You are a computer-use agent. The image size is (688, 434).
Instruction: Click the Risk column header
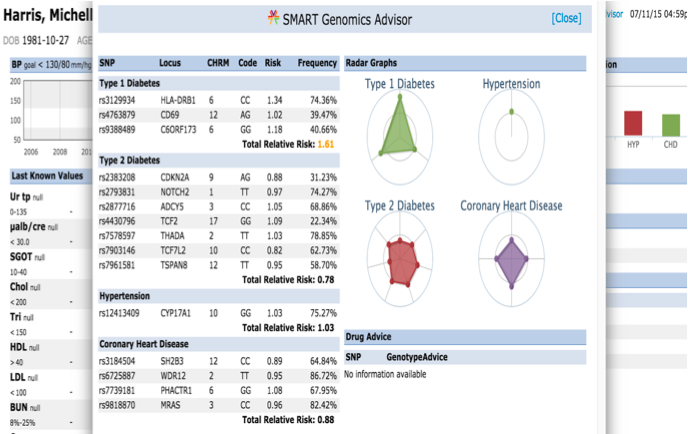click(275, 63)
